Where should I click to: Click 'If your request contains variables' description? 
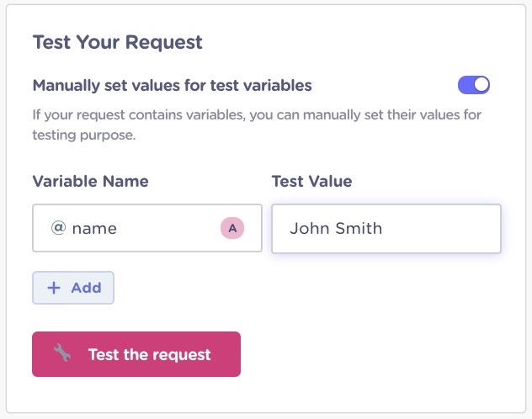[x=257, y=115]
